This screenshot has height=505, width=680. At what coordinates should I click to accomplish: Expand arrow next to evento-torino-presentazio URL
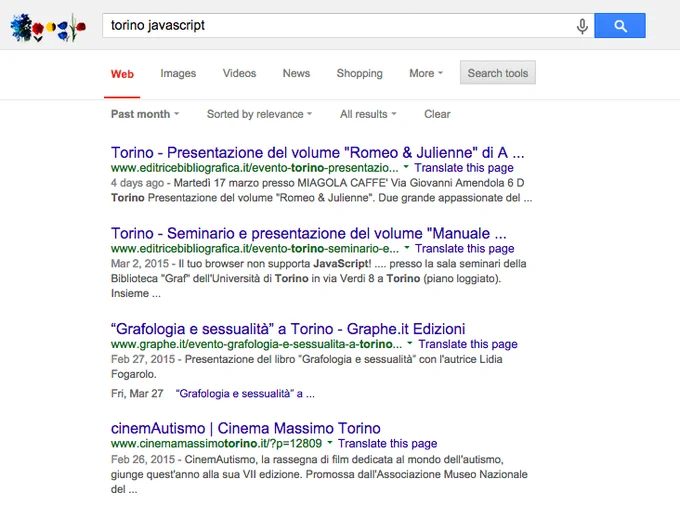[x=406, y=167]
